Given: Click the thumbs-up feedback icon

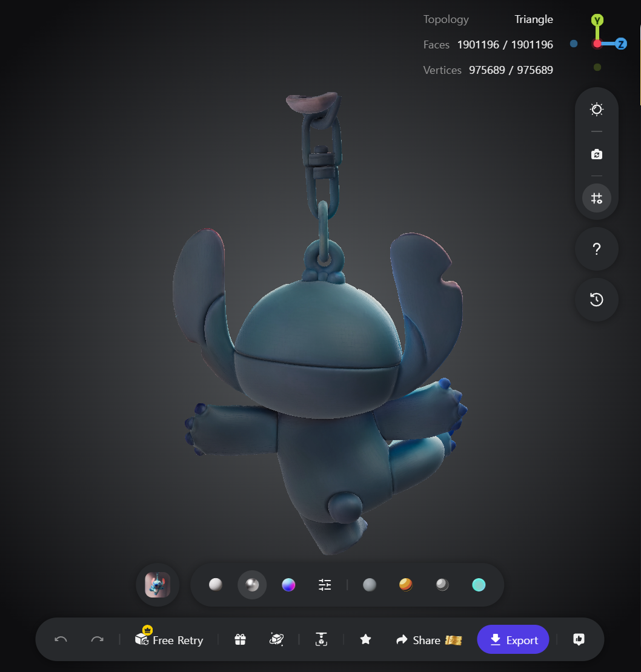Looking at the screenshot, I should [x=579, y=639].
